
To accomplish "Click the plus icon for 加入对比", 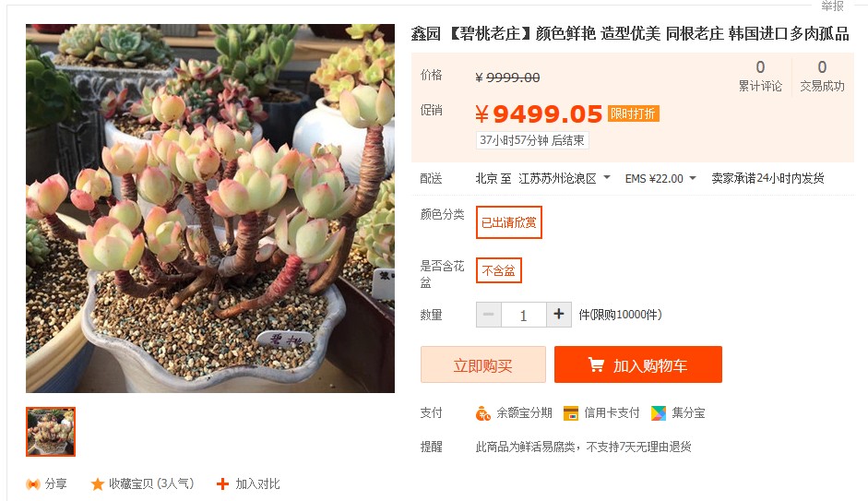I will 222,484.
